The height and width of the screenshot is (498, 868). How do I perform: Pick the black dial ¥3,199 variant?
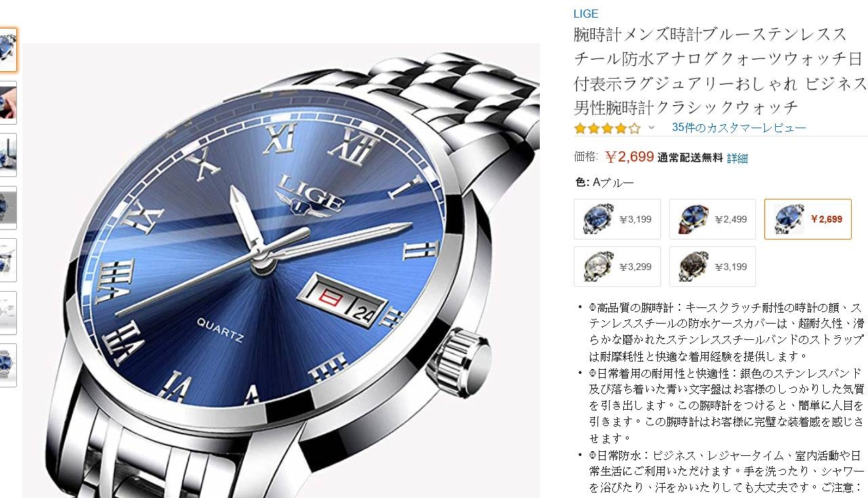712,267
